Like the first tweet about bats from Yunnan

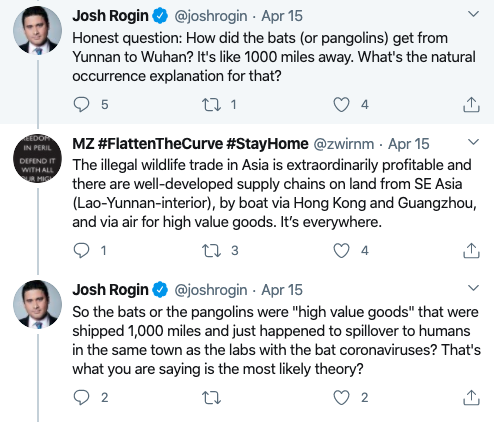[x=341, y=105]
